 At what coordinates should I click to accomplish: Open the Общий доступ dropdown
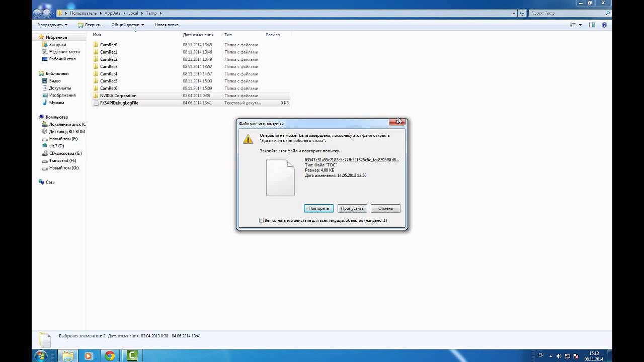click(128, 25)
